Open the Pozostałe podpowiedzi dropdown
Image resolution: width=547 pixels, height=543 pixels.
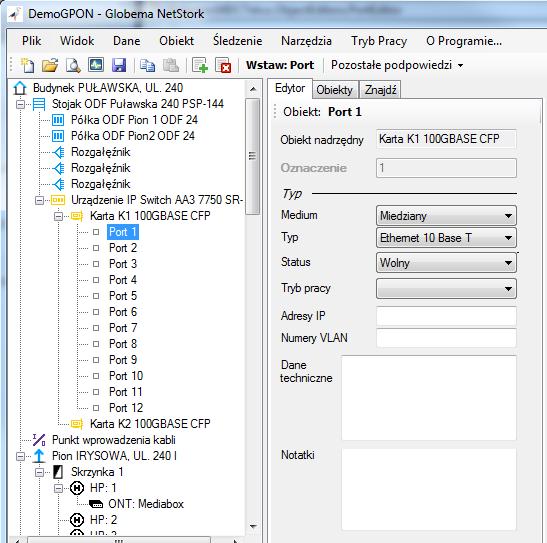pos(397,65)
